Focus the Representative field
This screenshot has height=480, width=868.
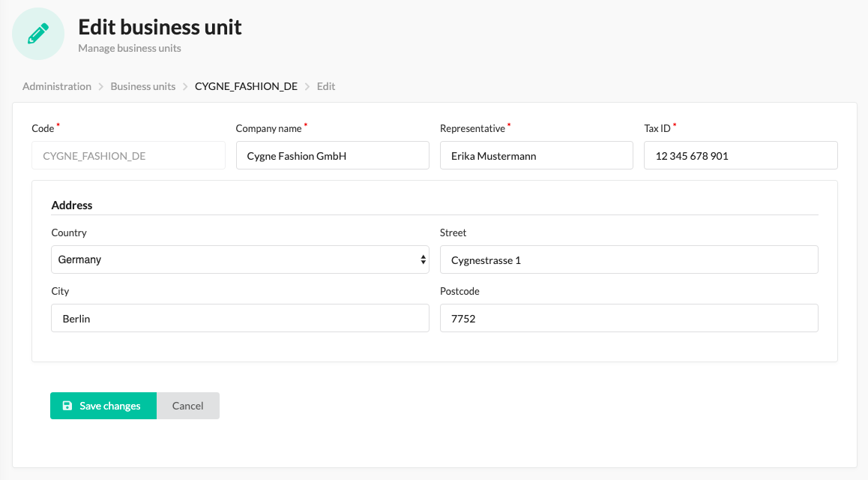[x=537, y=155]
